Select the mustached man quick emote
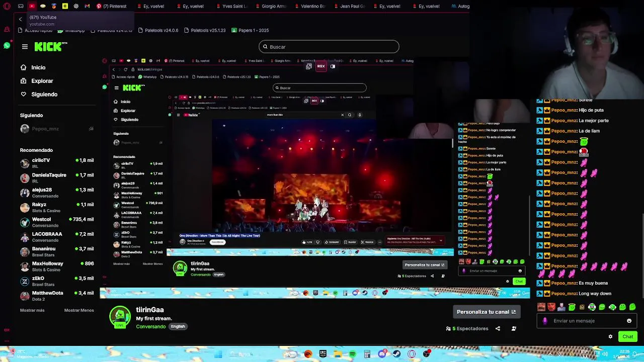The width and height of the screenshot is (644, 362). 541,307
